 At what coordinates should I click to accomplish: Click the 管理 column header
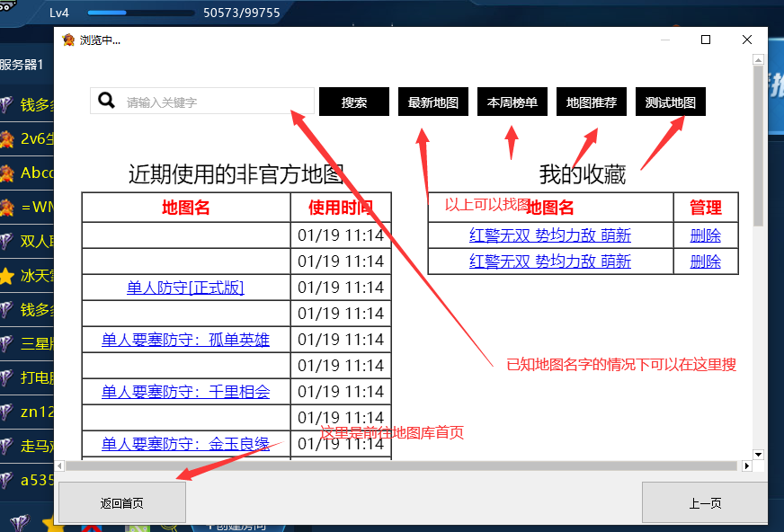pos(706,208)
